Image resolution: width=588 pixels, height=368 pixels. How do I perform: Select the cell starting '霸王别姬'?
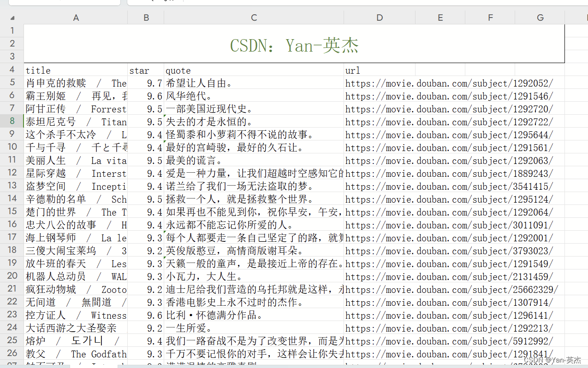[76, 96]
